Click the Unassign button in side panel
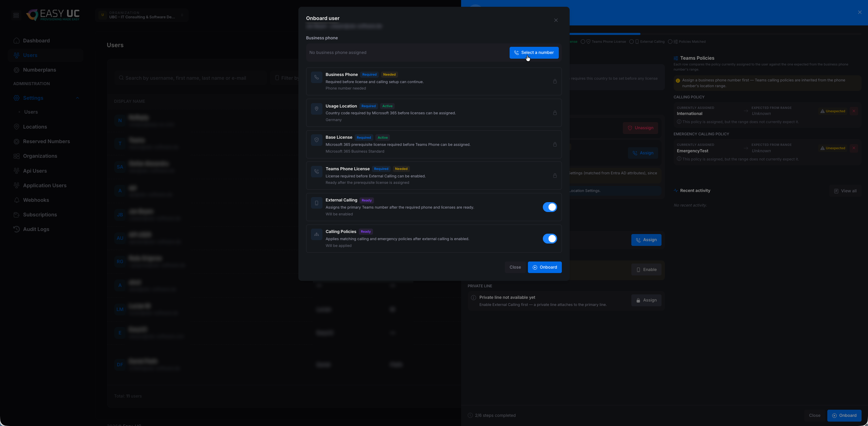The image size is (868, 426). click(640, 128)
